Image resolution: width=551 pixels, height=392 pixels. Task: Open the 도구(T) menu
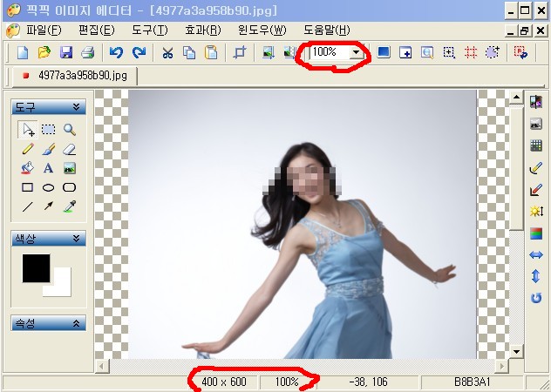pyautogui.click(x=150, y=30)
